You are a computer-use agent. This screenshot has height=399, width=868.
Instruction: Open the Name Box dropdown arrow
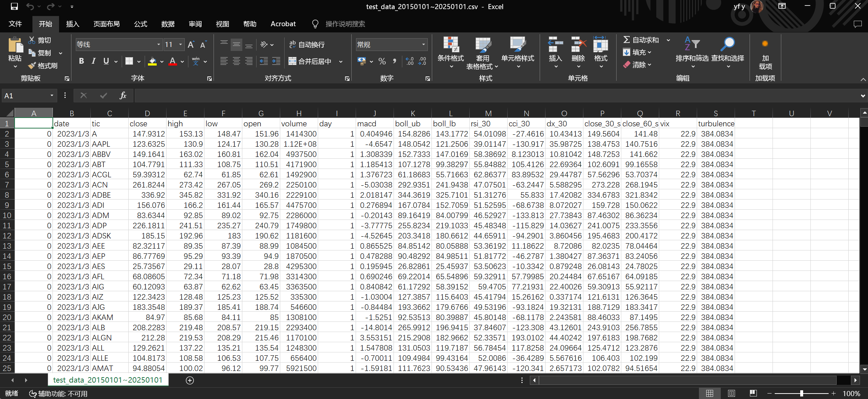click(x=52, y=96)
